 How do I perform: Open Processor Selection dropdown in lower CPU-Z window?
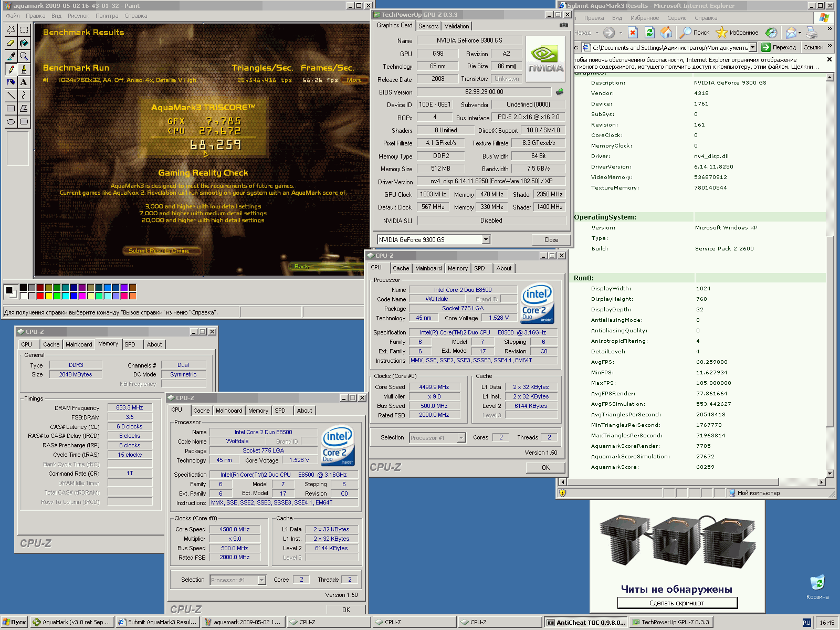[x=261, y=580]
